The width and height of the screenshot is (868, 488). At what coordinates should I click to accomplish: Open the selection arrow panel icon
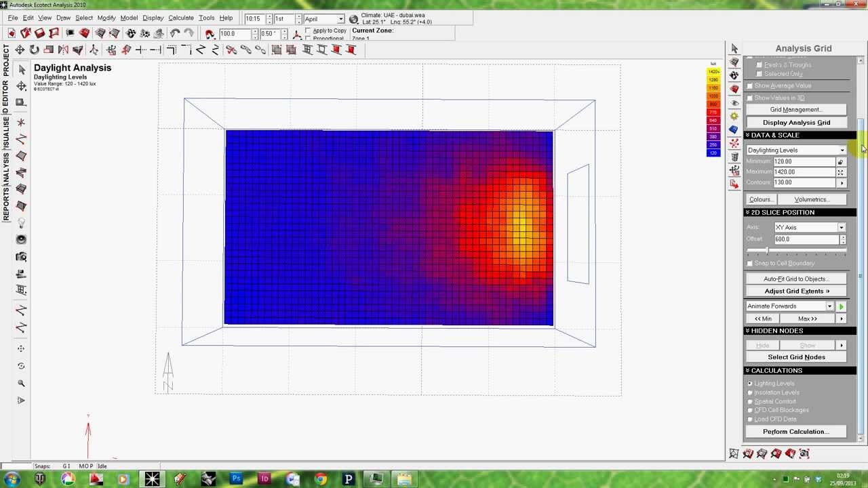click(734, 48)
